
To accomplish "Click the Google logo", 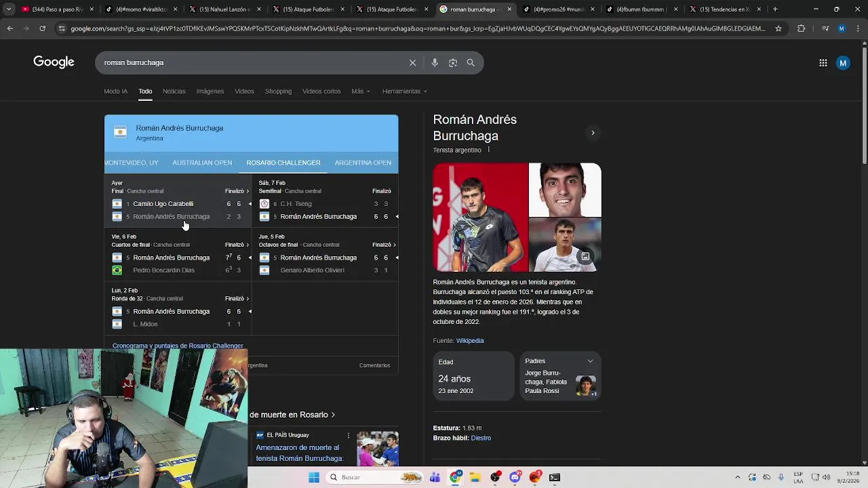I will pos(54,62).
